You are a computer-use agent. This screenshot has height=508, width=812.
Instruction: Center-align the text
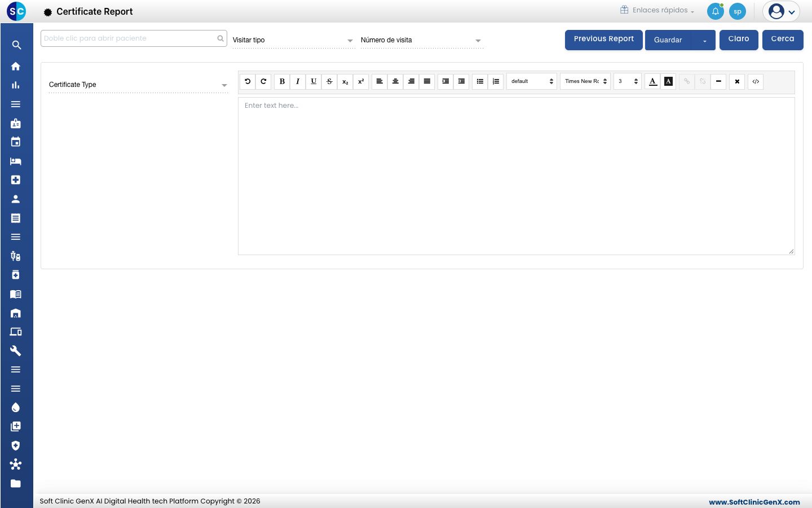395,81
